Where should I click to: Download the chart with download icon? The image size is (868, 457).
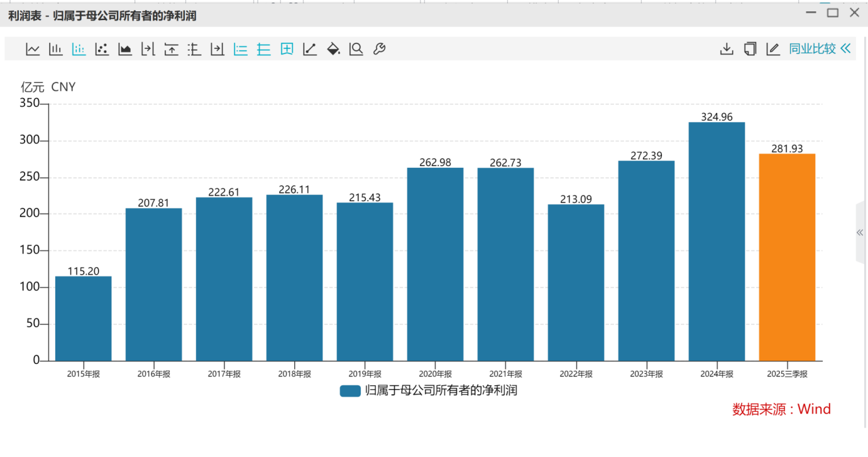tap(727, 49)
